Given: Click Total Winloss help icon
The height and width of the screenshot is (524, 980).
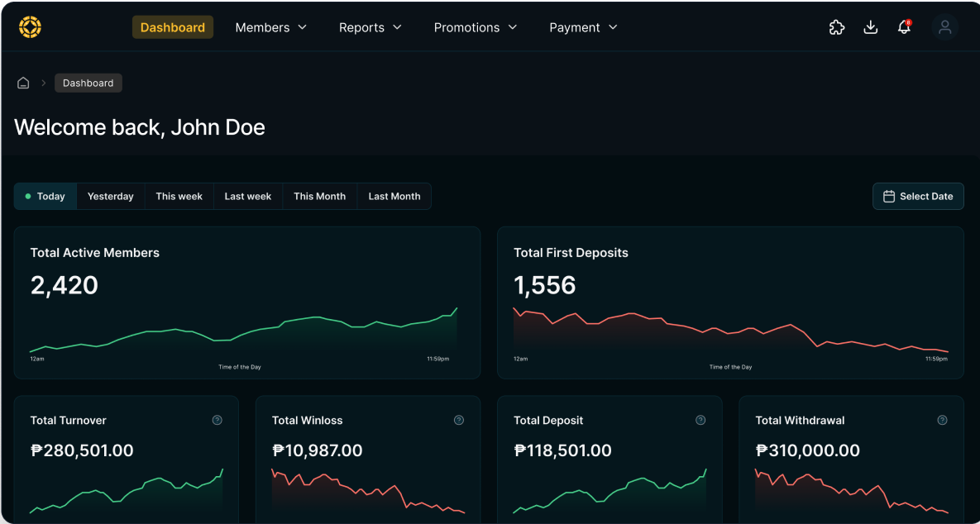Looking at the screenshot, I should pyautogui.click(x=459, y=420).
